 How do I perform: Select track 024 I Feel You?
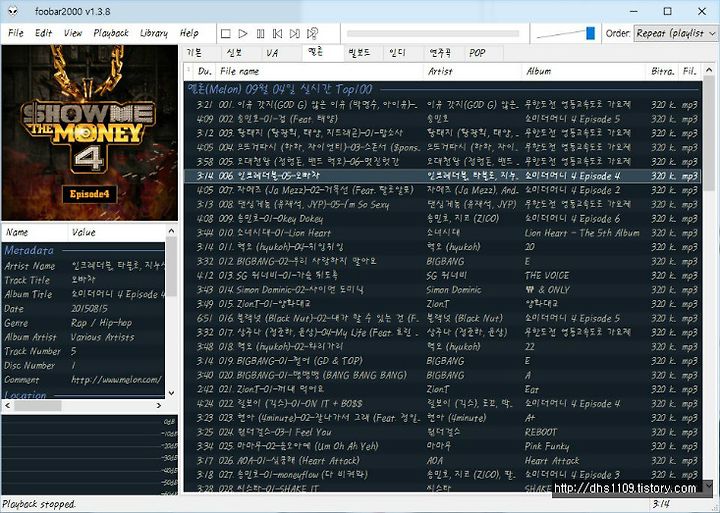[443, 432]
